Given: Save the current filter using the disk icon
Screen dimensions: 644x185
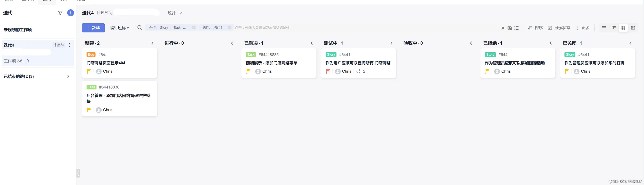Looking at the screenshot, I should point(509,28).
